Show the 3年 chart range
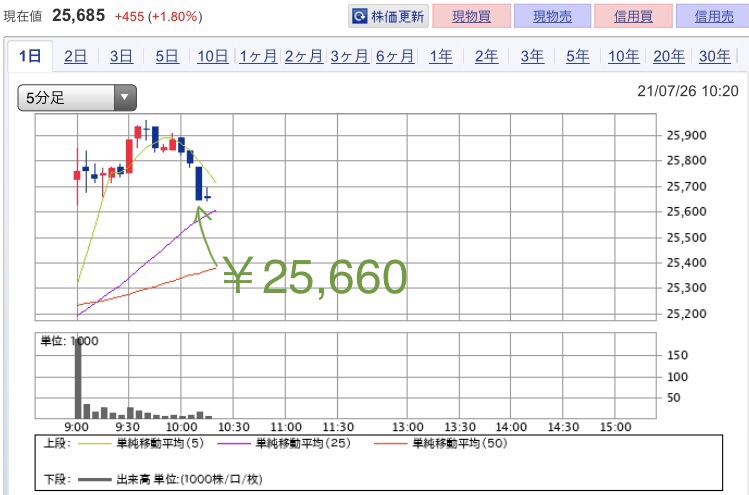The height and width of the screenshot is (495, 749). point(532,56)
